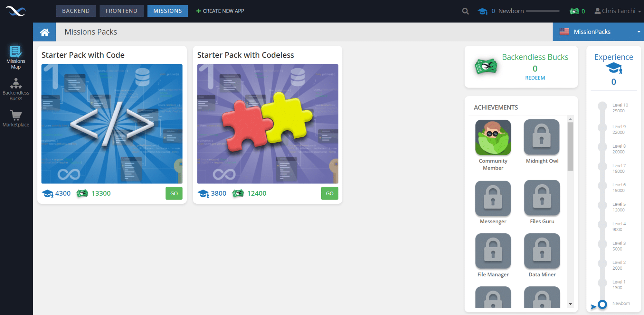644x315 pixels.
Task: Click graduation cap icon beside 3800
Action: pyautogui.click(x=203, y=193)
